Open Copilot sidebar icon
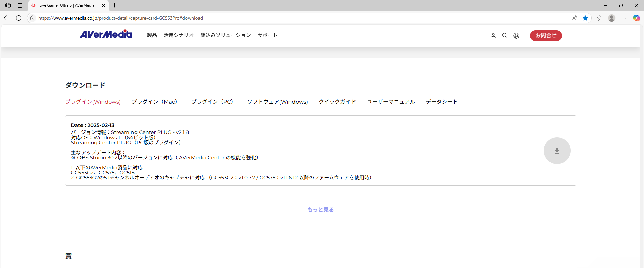The width and height of the screenshot is (644, 268). pos(636,18)
